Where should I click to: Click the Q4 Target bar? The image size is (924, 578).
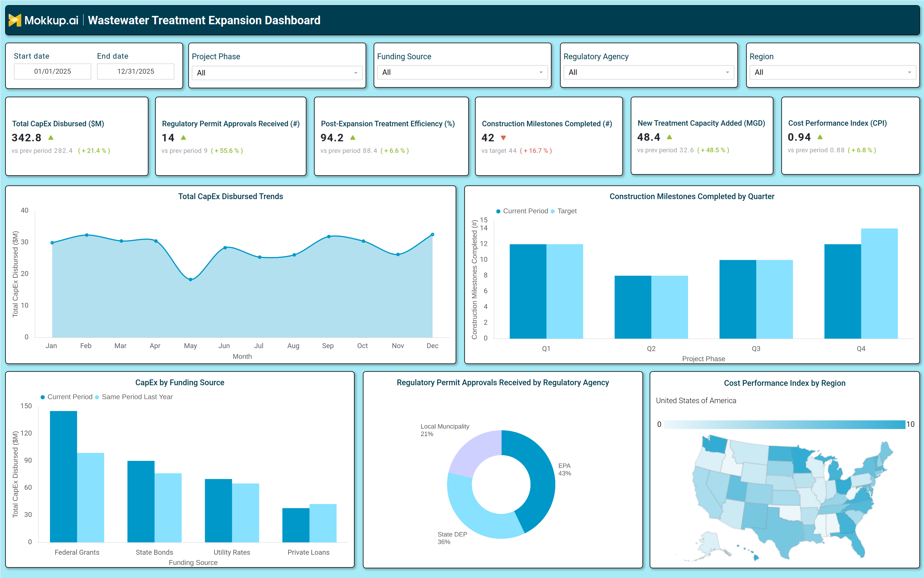coord(879,283)
